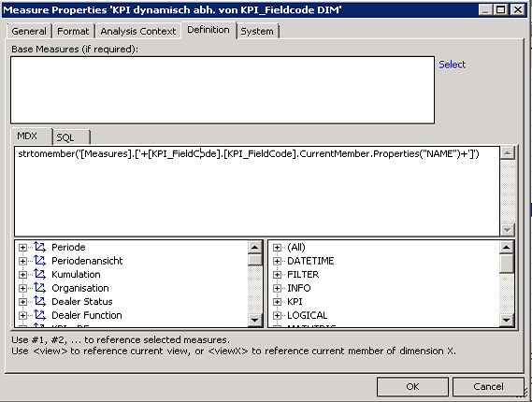Select the Kumulation tree label

coord(76,275)
